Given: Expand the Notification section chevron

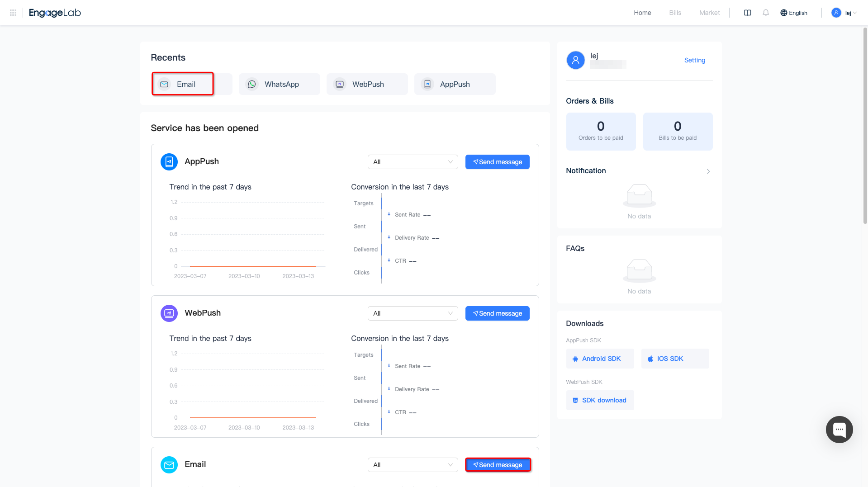Looking at the screenshot, I should 708,171.
